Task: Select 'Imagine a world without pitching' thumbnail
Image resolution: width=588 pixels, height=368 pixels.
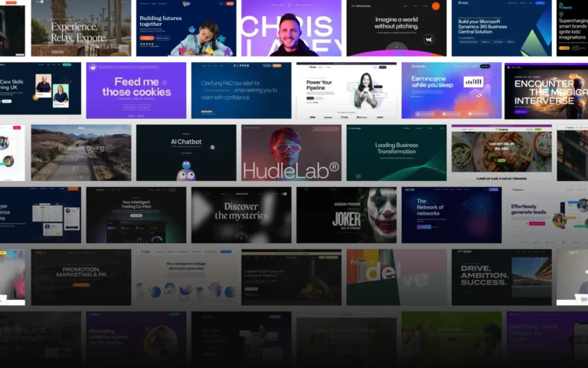Action: (x=395, y=31)
